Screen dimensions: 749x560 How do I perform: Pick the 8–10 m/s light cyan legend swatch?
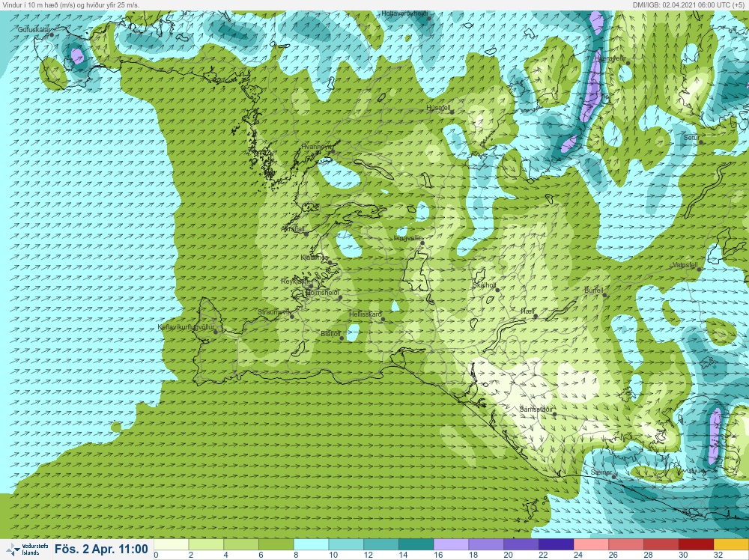tap(311, 545)
